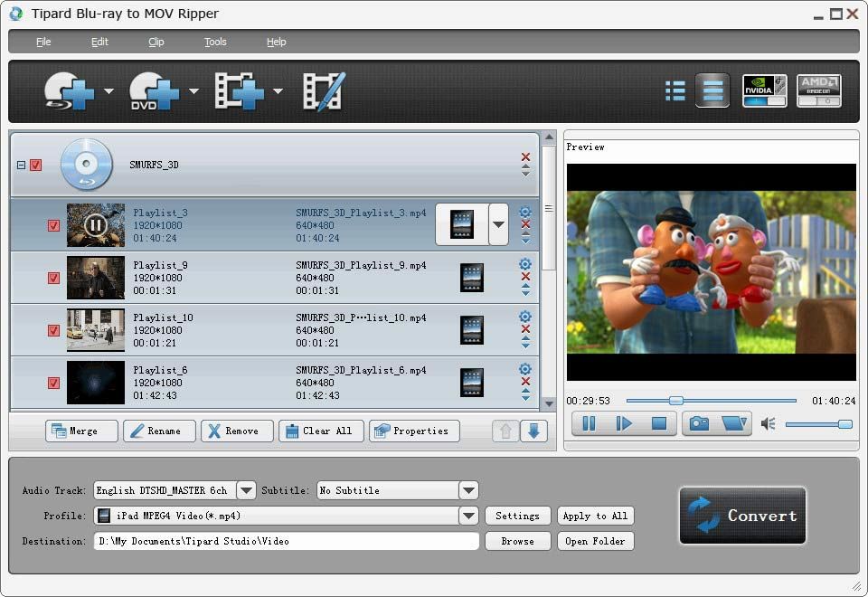Uncheck the Playlist_10 checkbox
Viewport: 868px width, 597px height.
(53, 331)
